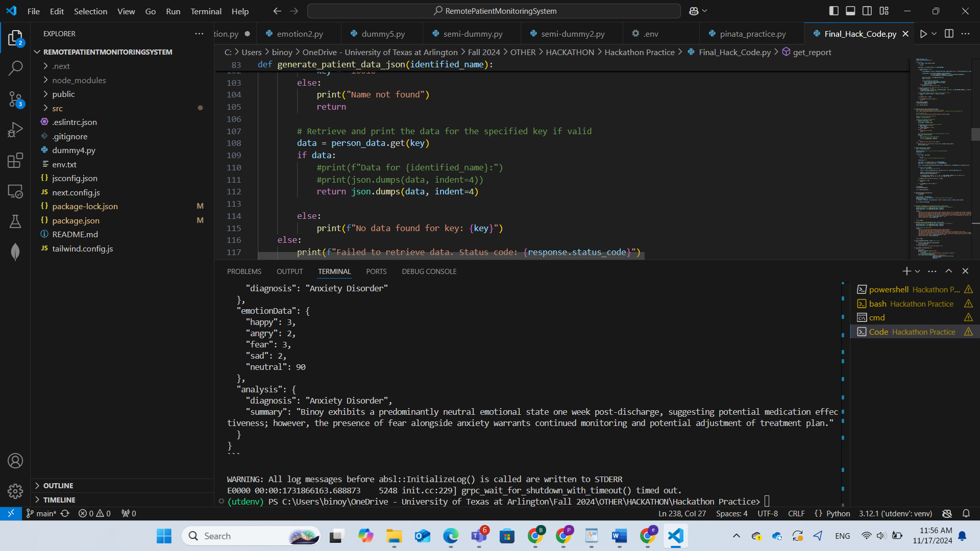Image resolution: width=980 pixels, height=551 pixels.
Task: Expand the OUTLINE section
Action: (58, 486)
